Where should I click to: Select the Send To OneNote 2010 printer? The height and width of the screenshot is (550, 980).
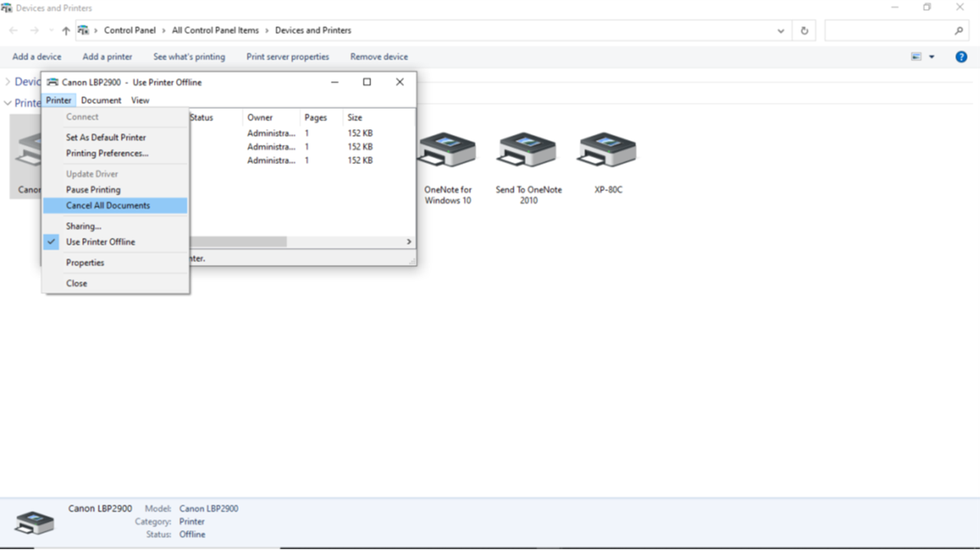[527, 152]
